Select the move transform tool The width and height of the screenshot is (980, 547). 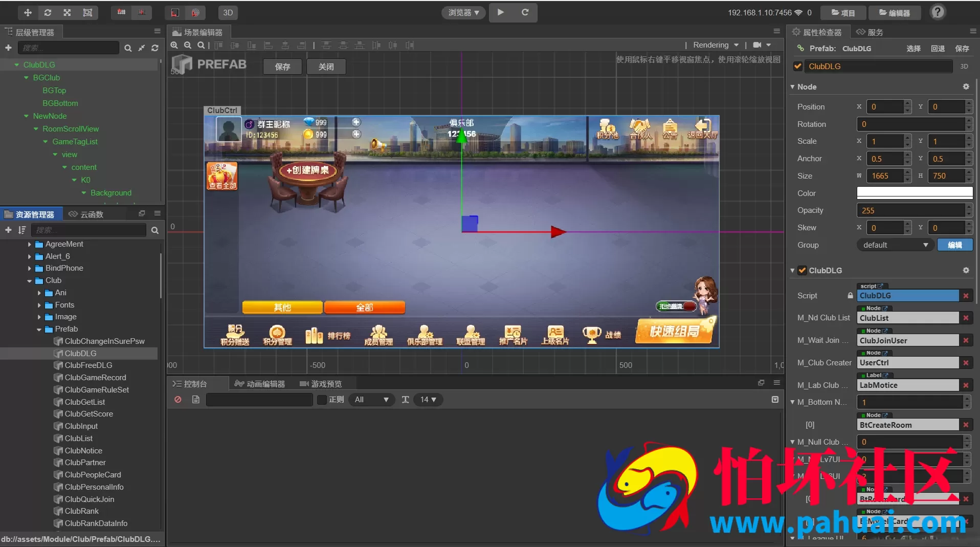[28, 12]
